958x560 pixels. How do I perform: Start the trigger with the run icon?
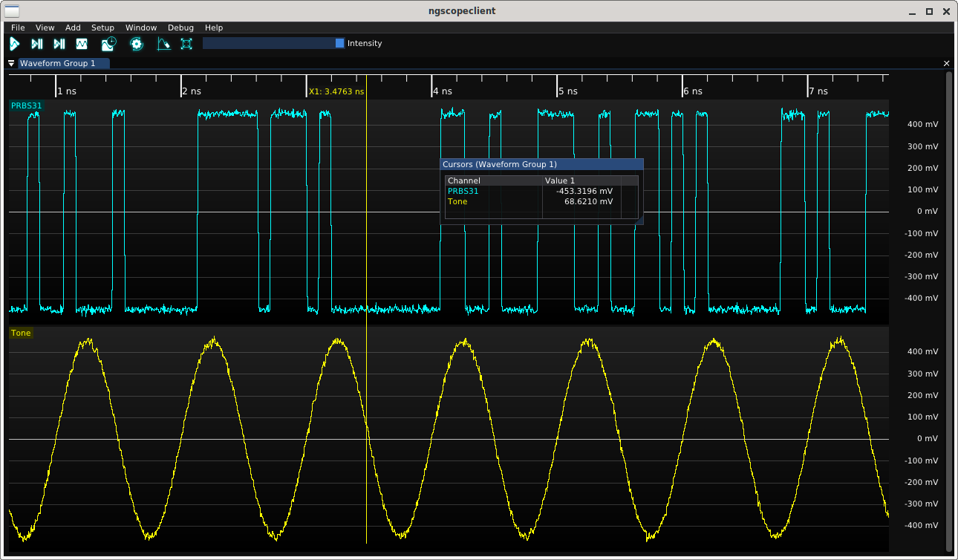coord(14,44)
